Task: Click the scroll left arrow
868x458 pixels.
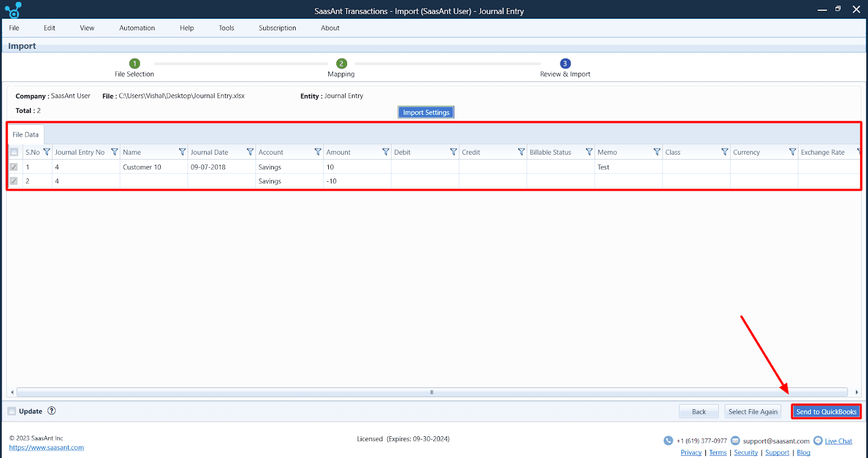Action: pyautogui.click(x=12, y=392)
